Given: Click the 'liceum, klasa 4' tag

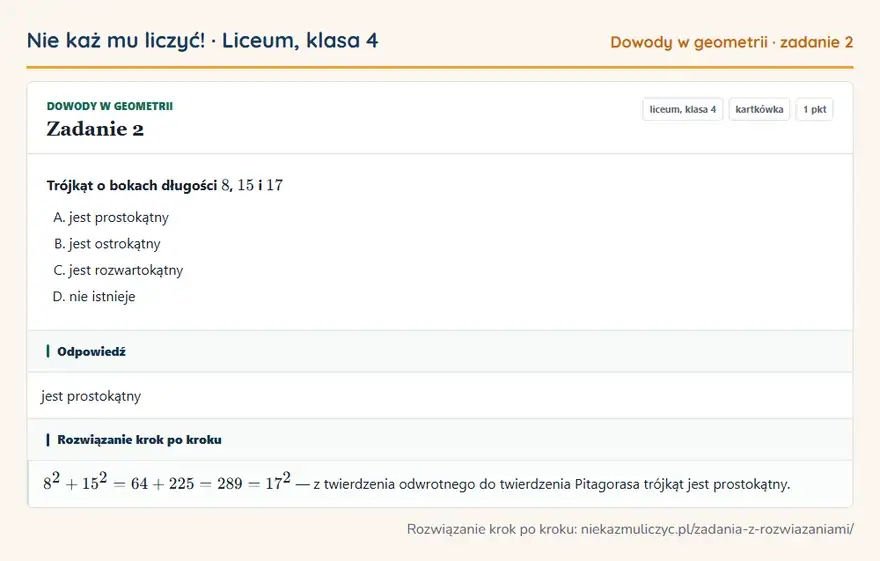Looking at the screenshot, I should click(x=682, y=109).
